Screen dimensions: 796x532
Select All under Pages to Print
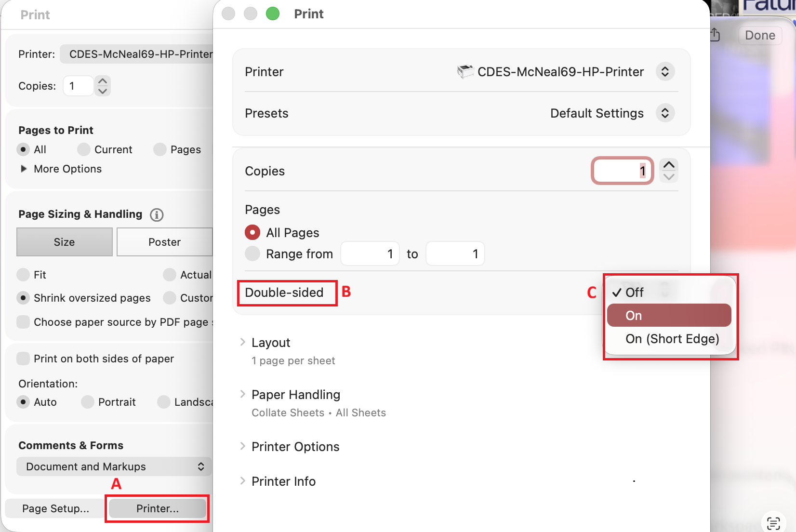click(x=23, y=149)
